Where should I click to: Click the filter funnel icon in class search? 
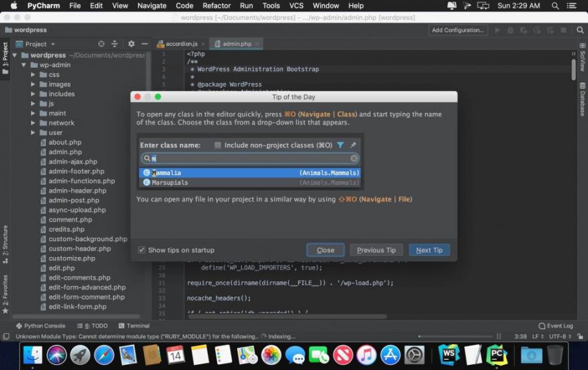click(x=340, y=145)
